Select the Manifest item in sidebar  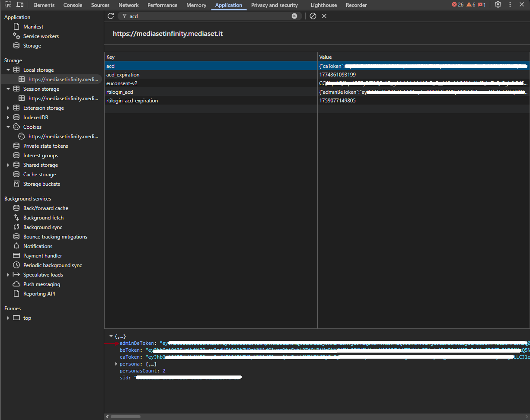pos(33,27)
